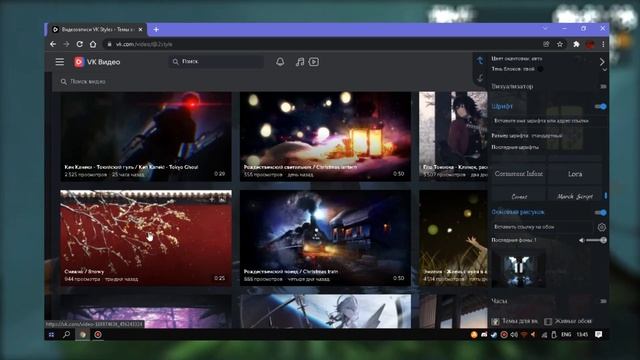Expand the small chevron under the panel arrow
Viewport: 640px width, 360px height.
604,70
